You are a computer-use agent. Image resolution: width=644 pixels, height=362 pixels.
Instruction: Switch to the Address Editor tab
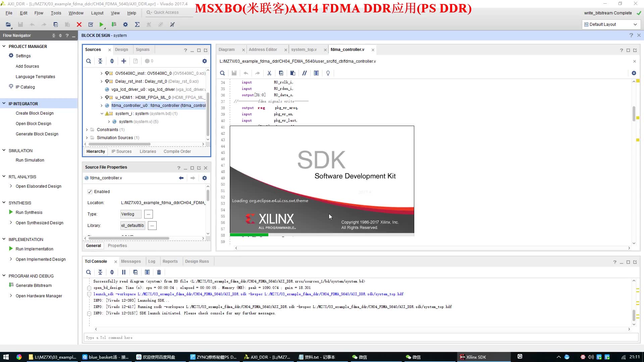point(263,49)
